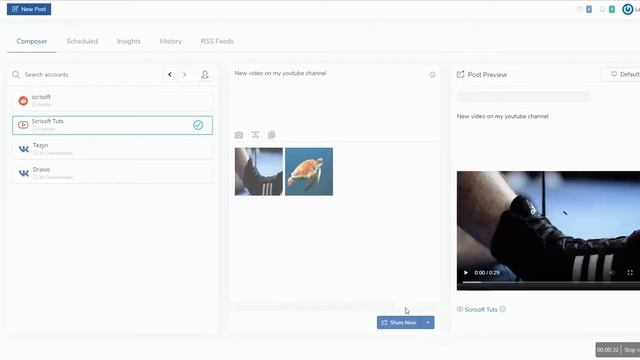Click the Reddit logo icon
The width and height of the screenshot is (640, 360).
click(23, 100)
